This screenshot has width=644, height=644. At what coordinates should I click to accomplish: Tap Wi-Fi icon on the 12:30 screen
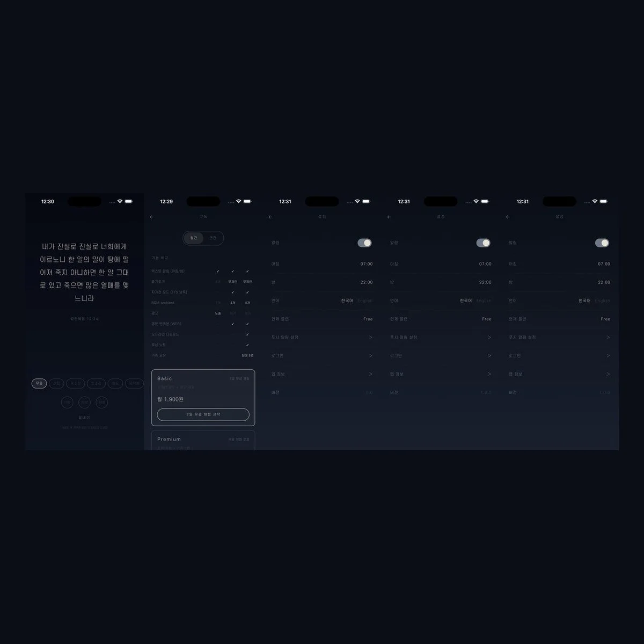point(120,201)
